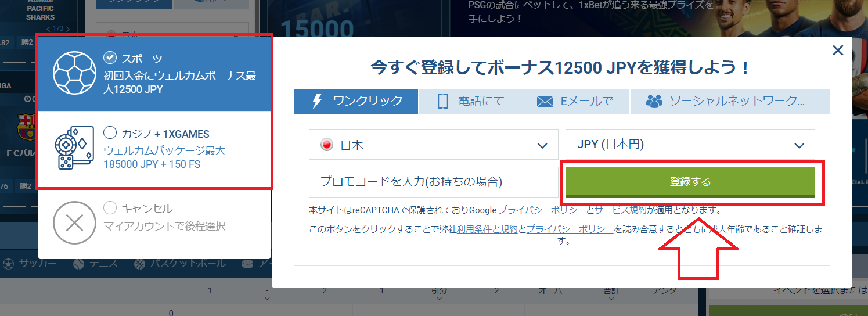
Task: Open the バスケットボール sport tab in background
Action: (181, 264)
